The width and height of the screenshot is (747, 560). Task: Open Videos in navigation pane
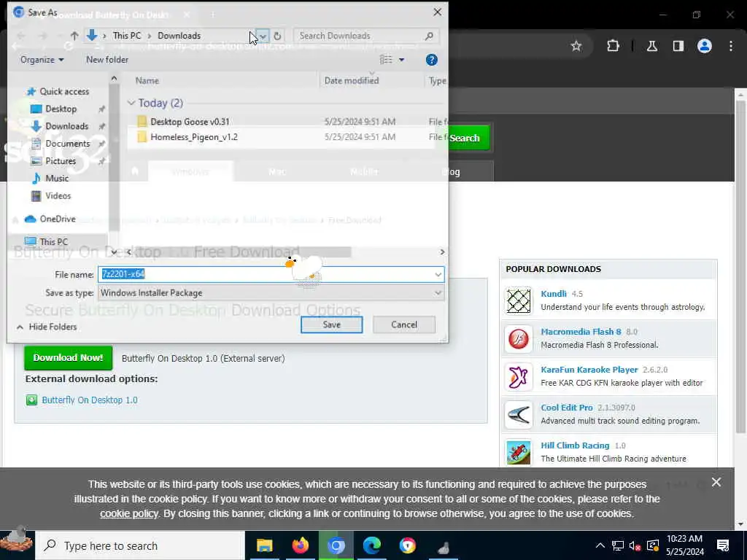click(58, 195)
